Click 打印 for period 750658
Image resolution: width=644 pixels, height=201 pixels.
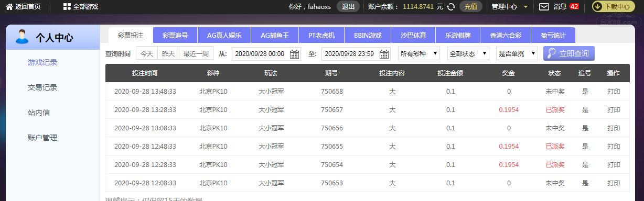(614, 92)
